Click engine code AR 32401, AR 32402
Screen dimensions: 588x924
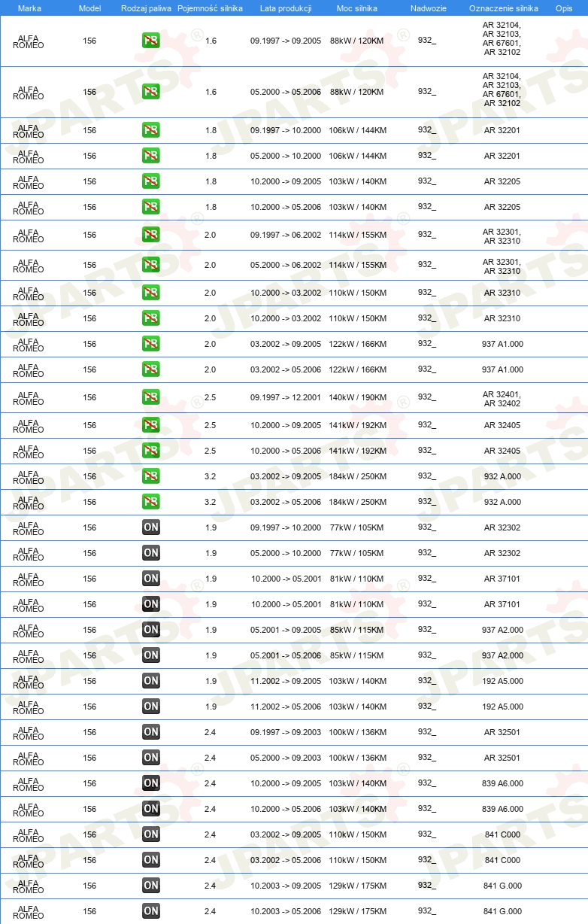(502, 399)
